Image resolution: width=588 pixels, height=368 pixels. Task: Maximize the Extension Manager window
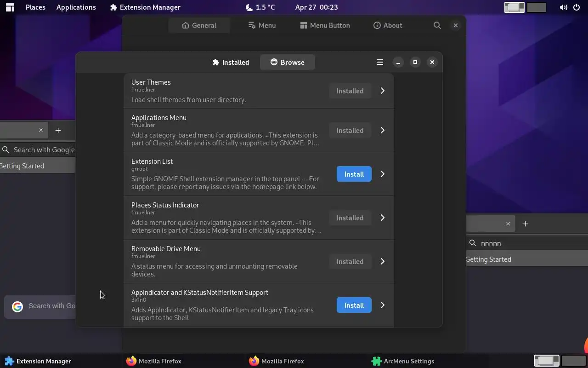(x=415, y=62)
